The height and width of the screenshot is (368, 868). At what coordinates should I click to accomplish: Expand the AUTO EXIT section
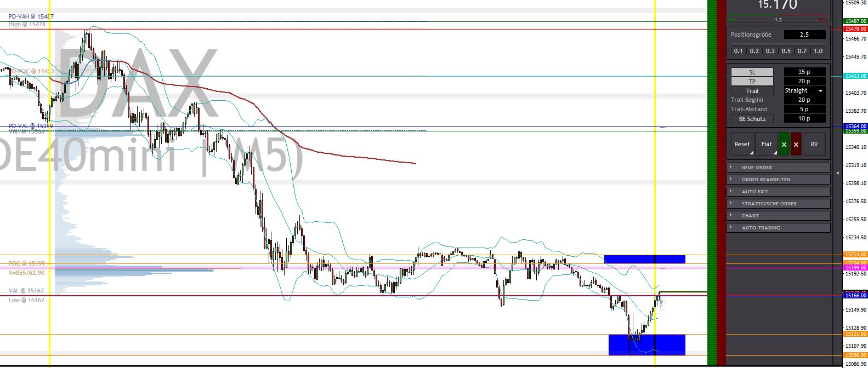[x=779, y=192]
